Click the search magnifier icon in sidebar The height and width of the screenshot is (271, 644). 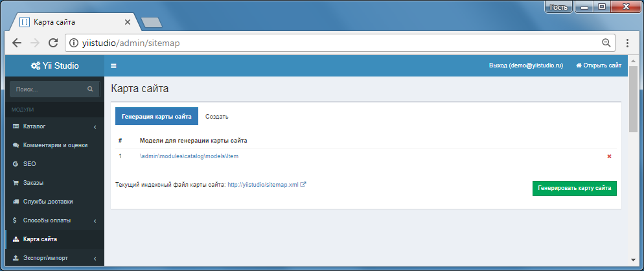click(90, 89)
